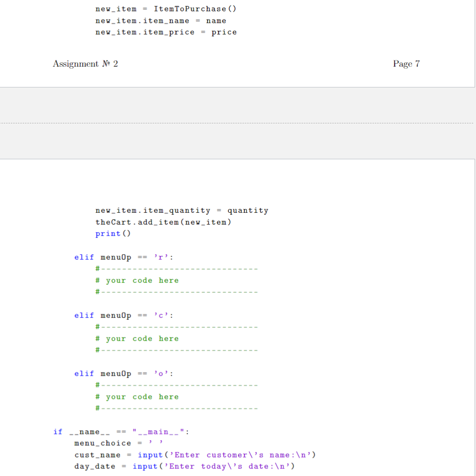Click a green dashed comment separator line
Screen dimensions: 476x476
click(x=177, y=268)
